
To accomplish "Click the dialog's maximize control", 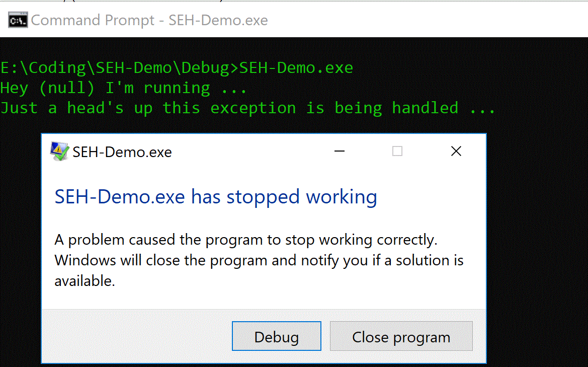I will tap(397, 151).
